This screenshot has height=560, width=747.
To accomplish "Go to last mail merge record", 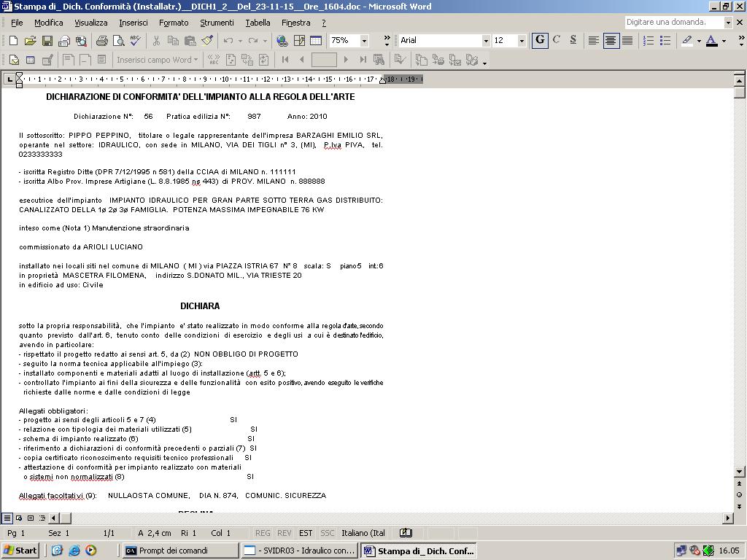I will (x=363, y=60).
